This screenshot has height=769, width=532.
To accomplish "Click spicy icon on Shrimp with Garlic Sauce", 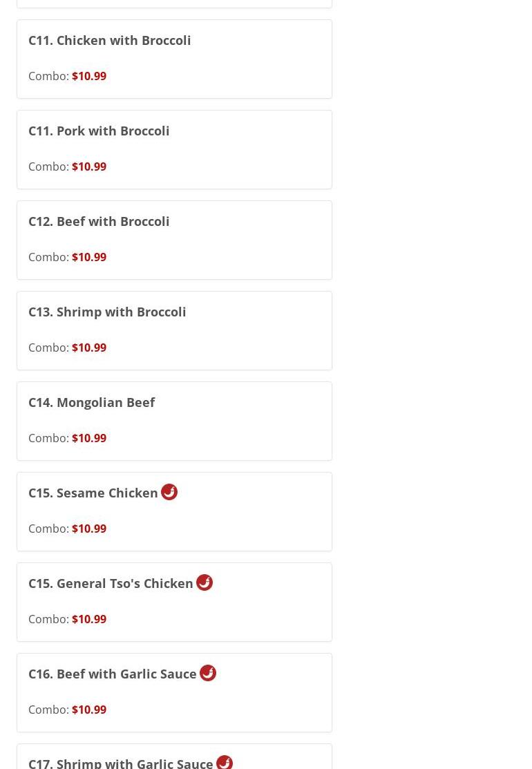I will (x=225, y=761).
